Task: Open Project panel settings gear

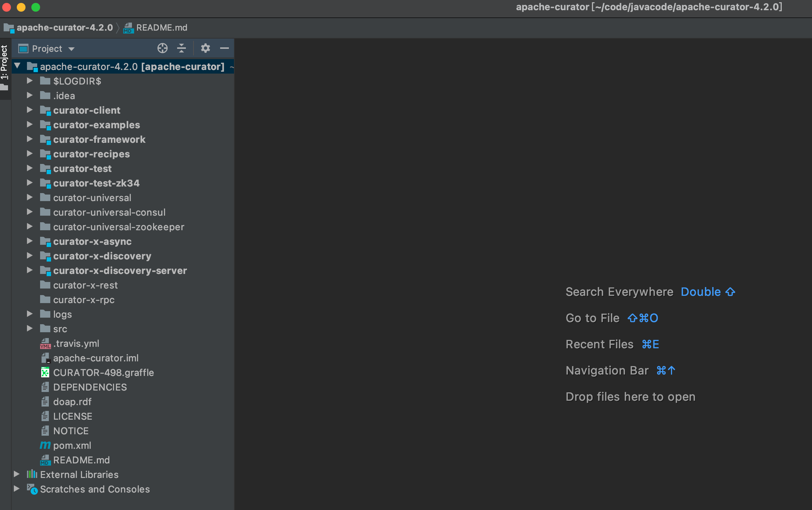Action: (205, 48)
